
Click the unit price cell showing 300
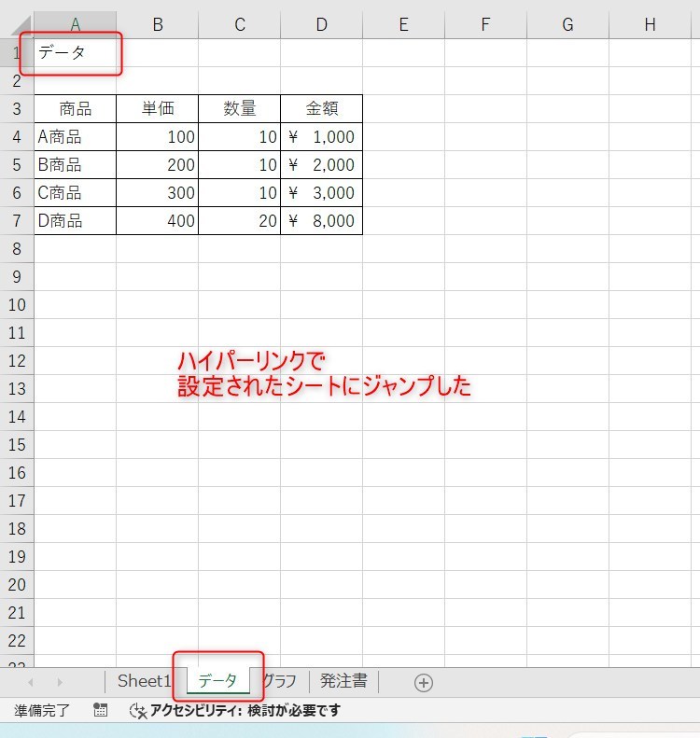pos(157,192)
